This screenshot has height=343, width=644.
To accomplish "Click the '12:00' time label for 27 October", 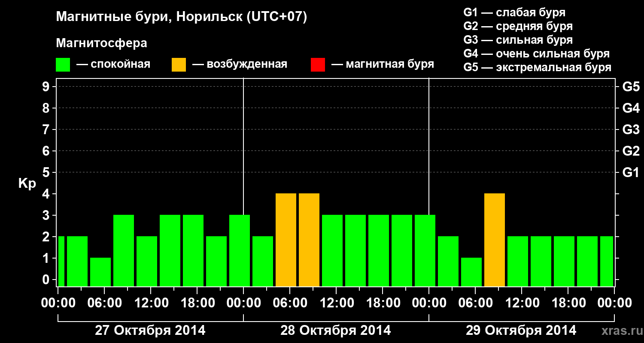I will 151,303.
